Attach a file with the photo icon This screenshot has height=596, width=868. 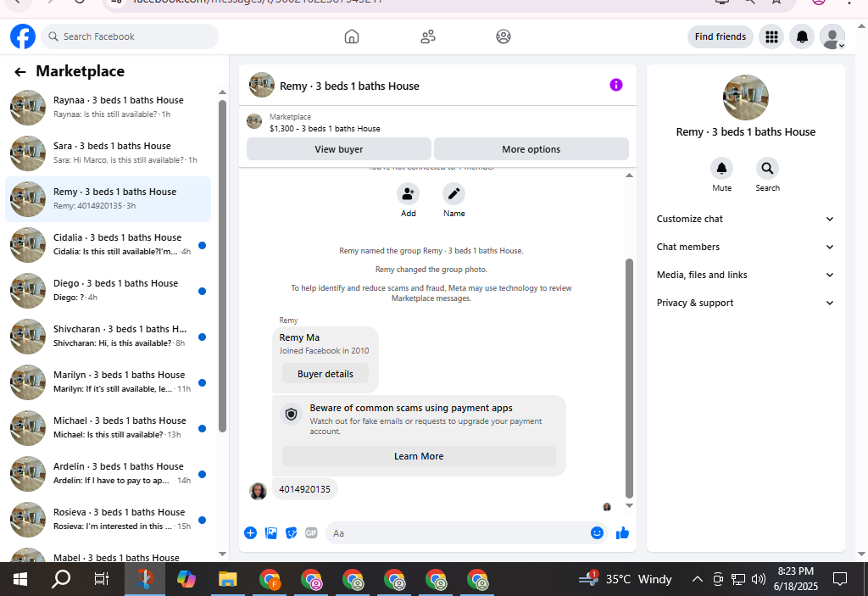pos(270,533)
